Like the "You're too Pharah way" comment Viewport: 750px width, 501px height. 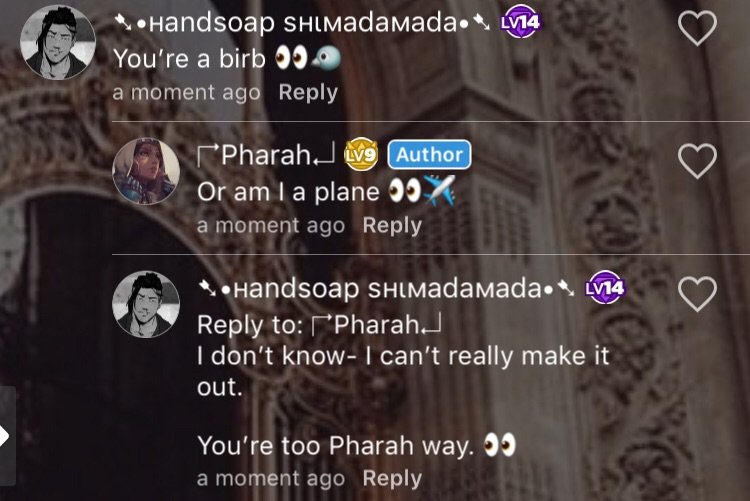click(697, 294)
